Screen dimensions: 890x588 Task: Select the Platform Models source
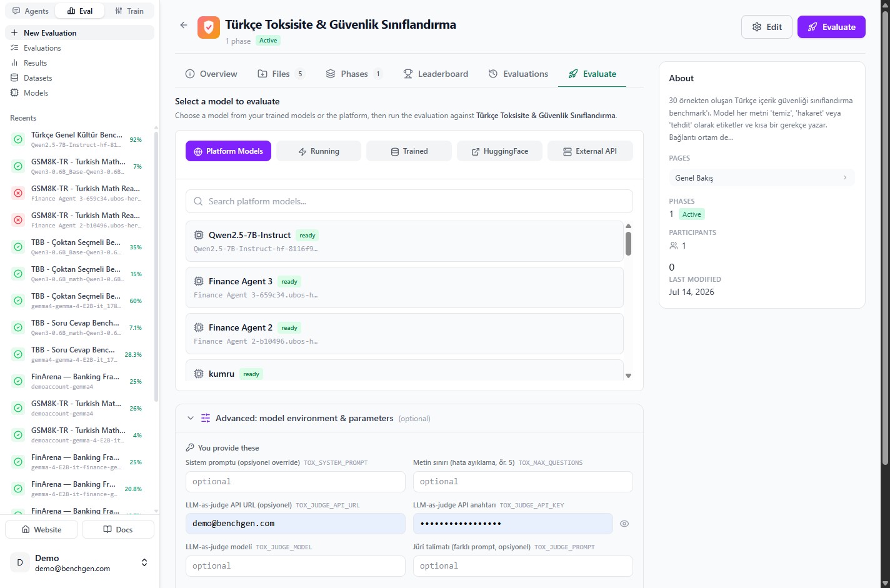click(x=228, y=151)
